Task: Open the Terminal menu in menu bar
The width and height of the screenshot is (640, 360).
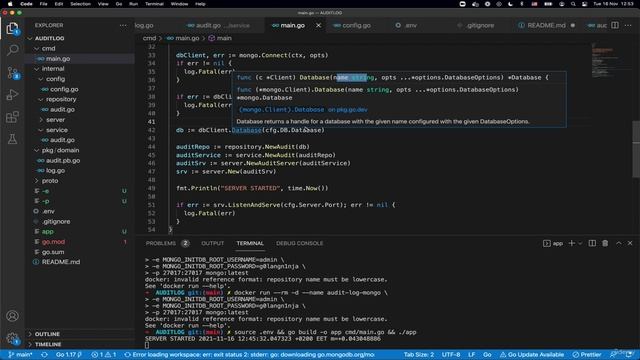Action: [154, 4]
